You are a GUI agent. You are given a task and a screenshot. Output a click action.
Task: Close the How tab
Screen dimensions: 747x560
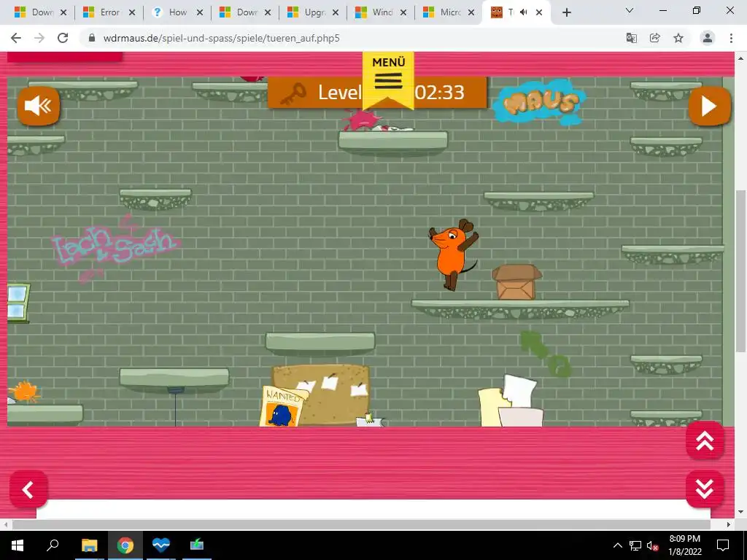tap(200, 13)
